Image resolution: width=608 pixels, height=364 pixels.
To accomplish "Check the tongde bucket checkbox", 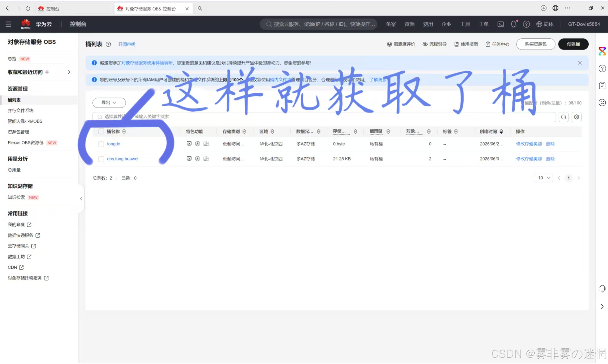I will [101, 144].
